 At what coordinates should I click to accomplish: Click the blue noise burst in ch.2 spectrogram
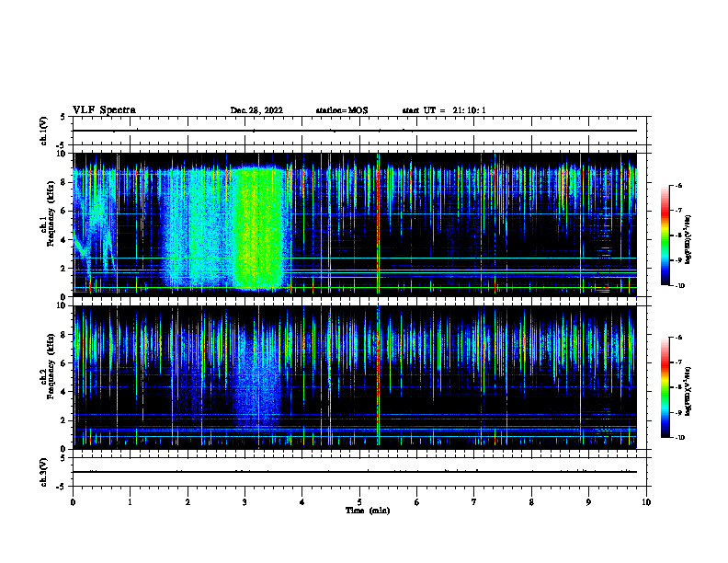tap(258, 381)
